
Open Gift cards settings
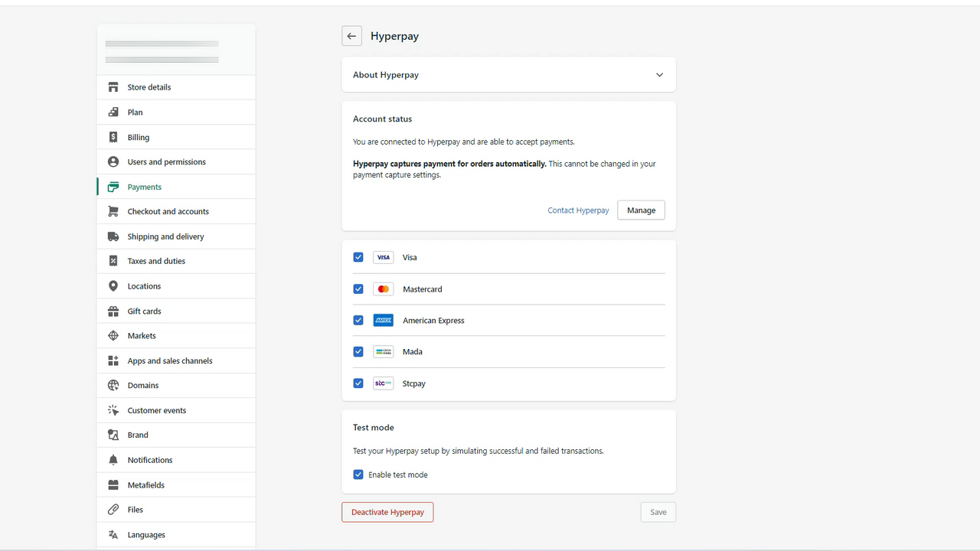coord(176,311)
